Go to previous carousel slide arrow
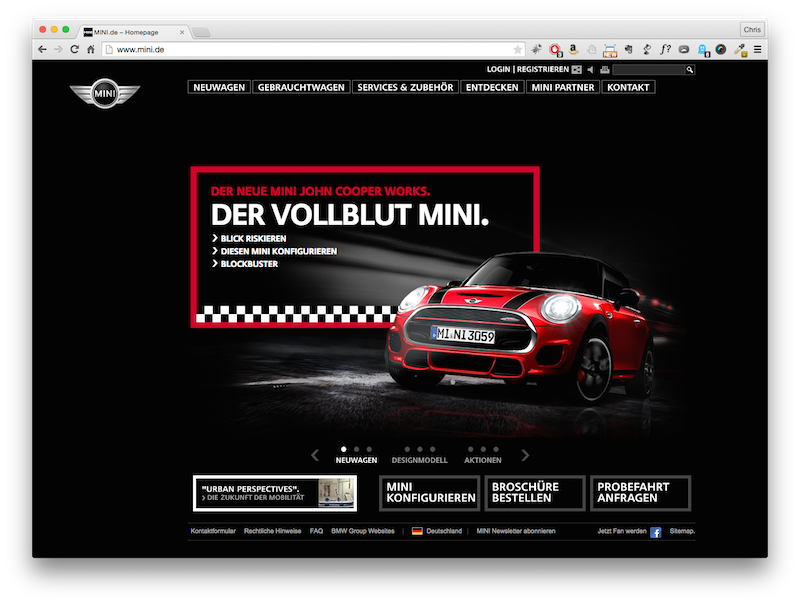This screenshot has width=800, height=604. [x=315, y=455]
